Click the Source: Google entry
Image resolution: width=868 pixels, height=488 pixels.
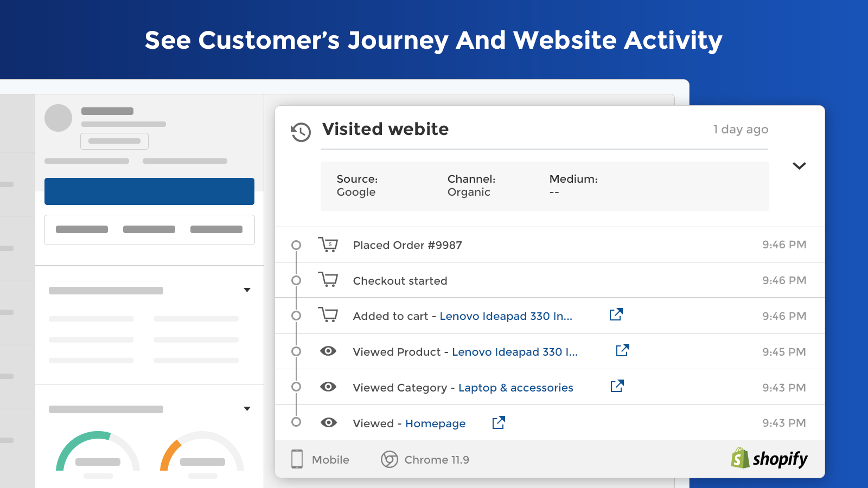point(358,185)
